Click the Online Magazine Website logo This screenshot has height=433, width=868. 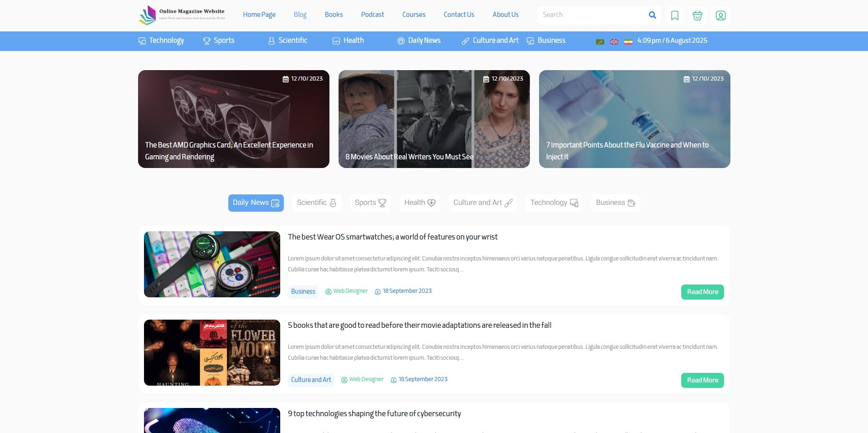[x=182, y=15]
